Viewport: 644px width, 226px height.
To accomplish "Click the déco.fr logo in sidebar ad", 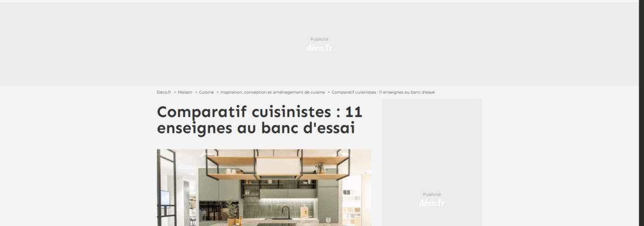I will 432,203.
